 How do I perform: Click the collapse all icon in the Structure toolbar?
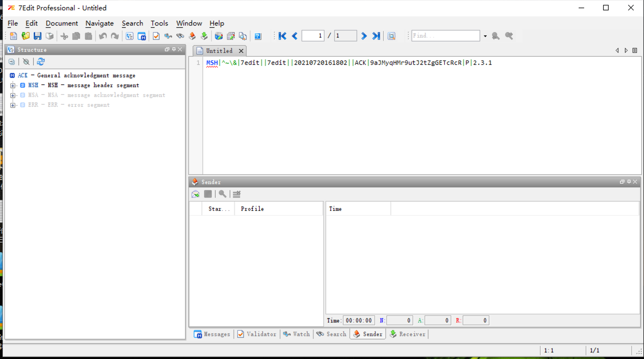pos(11,62)
